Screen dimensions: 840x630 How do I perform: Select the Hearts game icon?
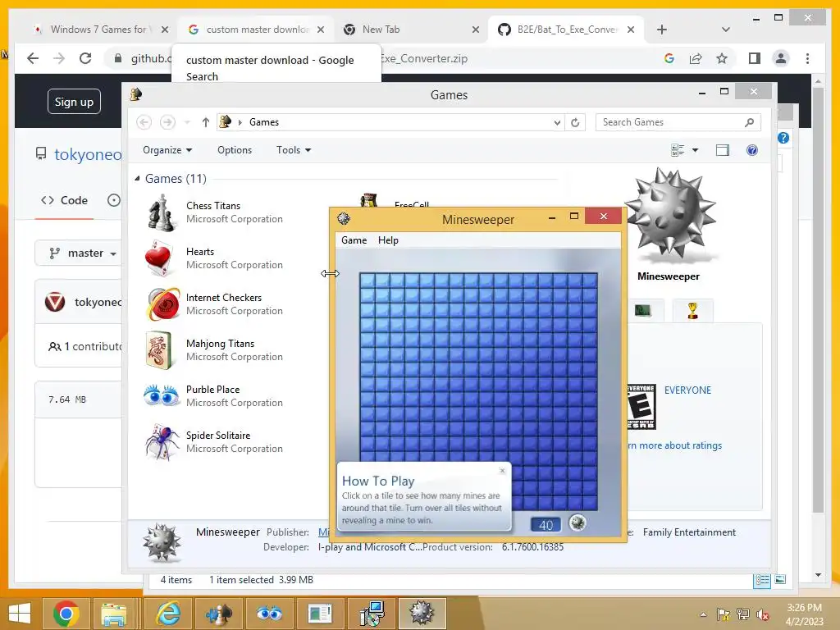click(x=158, y=258)
